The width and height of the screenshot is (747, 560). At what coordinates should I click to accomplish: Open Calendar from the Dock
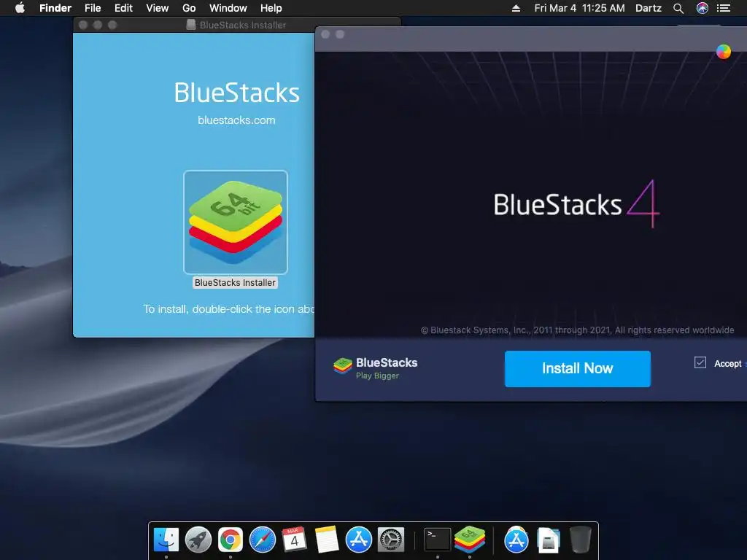pyautogui.click(x=295, y=540)
